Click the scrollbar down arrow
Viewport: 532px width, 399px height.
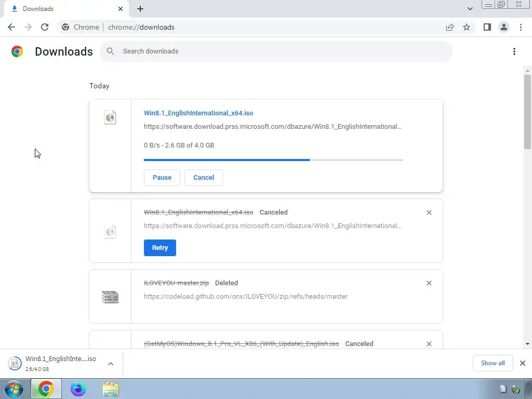527,344
